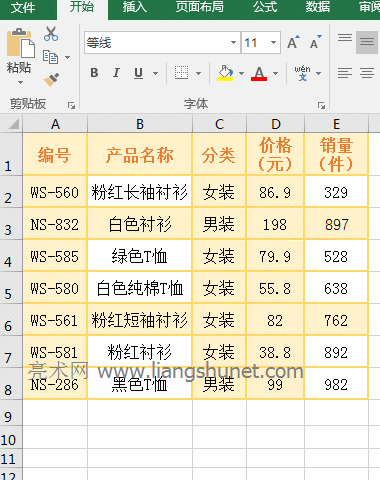
Task: Toggle underline formatting
Action: (x=138, y=73)
